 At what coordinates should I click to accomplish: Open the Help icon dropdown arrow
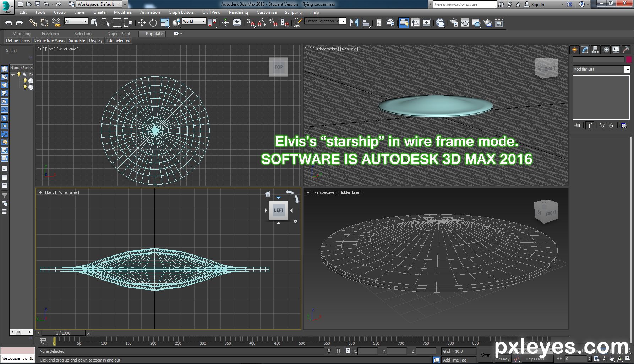(x=589, y=4)
